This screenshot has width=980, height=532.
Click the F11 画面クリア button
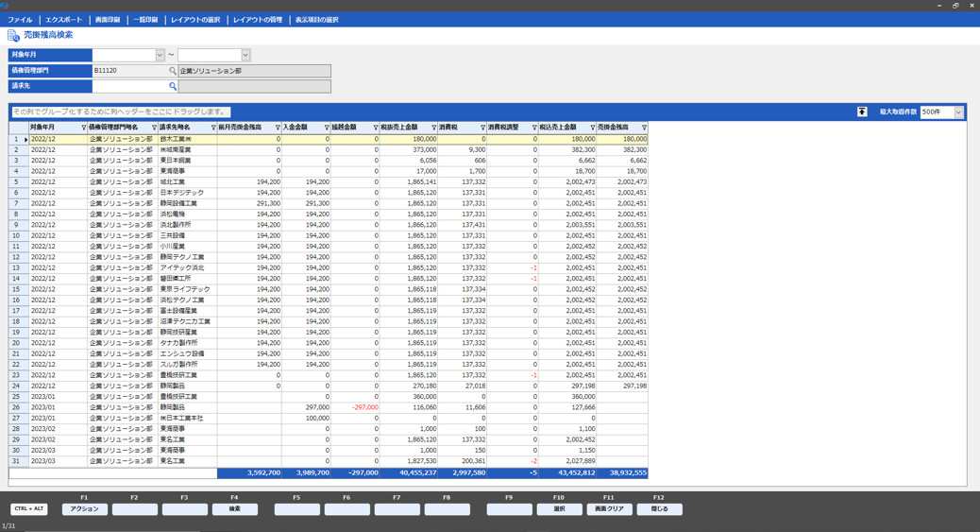[x=609, y=509]
